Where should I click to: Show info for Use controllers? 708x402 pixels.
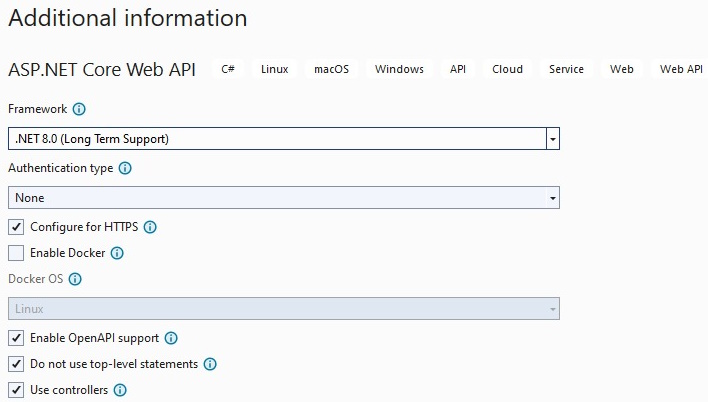click(x=120, y=390)
